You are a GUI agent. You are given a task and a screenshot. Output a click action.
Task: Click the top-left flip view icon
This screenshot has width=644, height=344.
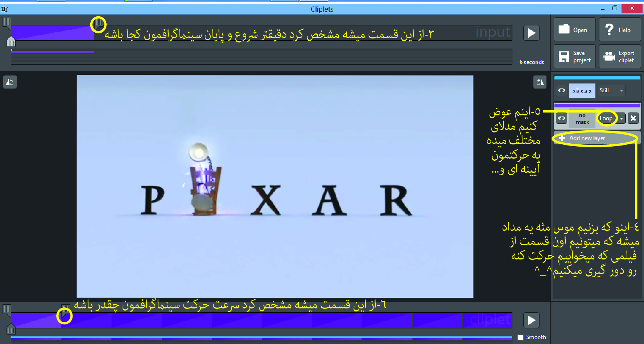(10, 82)
